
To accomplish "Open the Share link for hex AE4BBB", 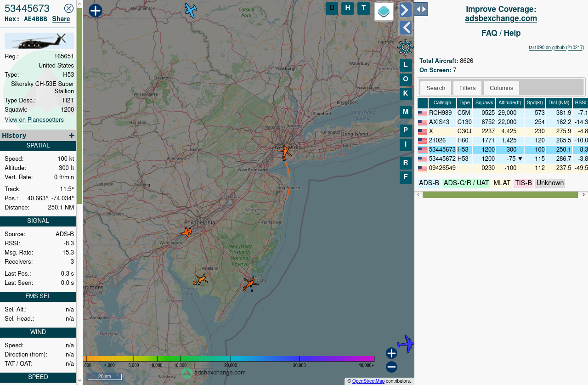I will click(61, 19).
